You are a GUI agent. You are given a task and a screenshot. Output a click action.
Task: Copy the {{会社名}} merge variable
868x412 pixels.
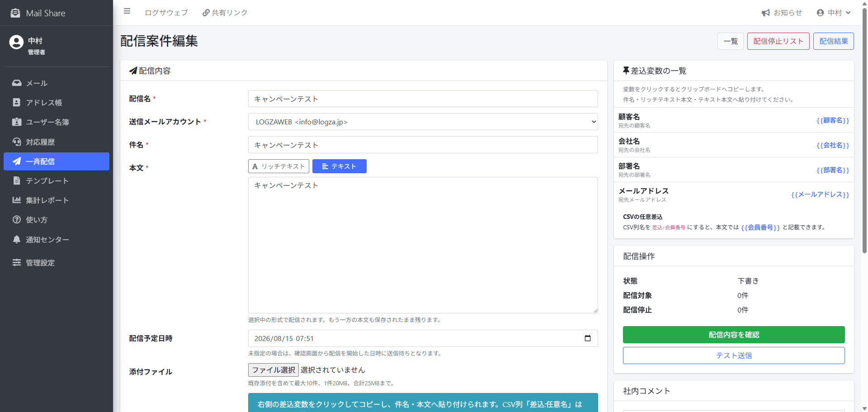833,145
